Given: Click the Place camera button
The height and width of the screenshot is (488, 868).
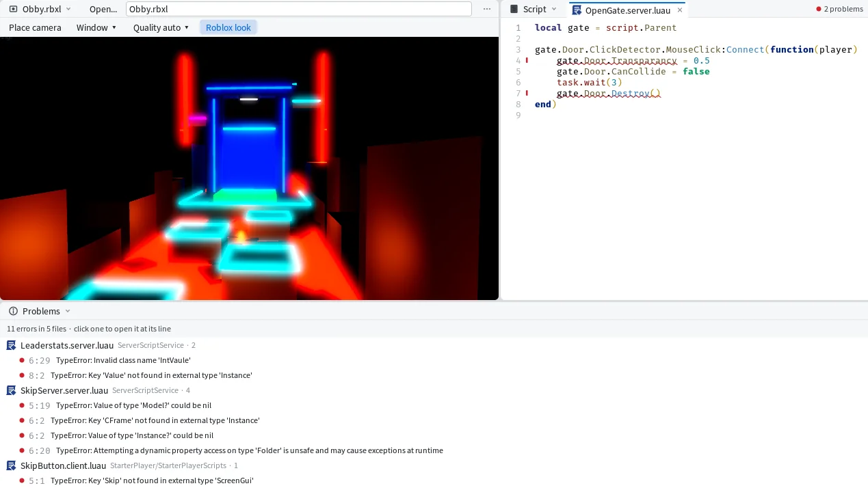Looking at the screenshot, I should click(35, 27).
